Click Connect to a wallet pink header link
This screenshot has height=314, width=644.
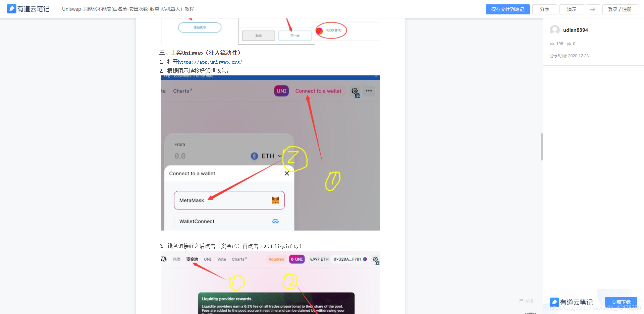click(318, 91)
